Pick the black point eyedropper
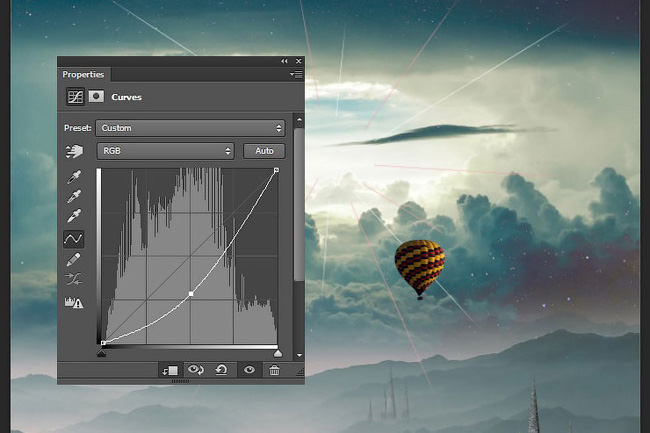The width and height of the screenshot is (650, 433). (x=74, y=177)
